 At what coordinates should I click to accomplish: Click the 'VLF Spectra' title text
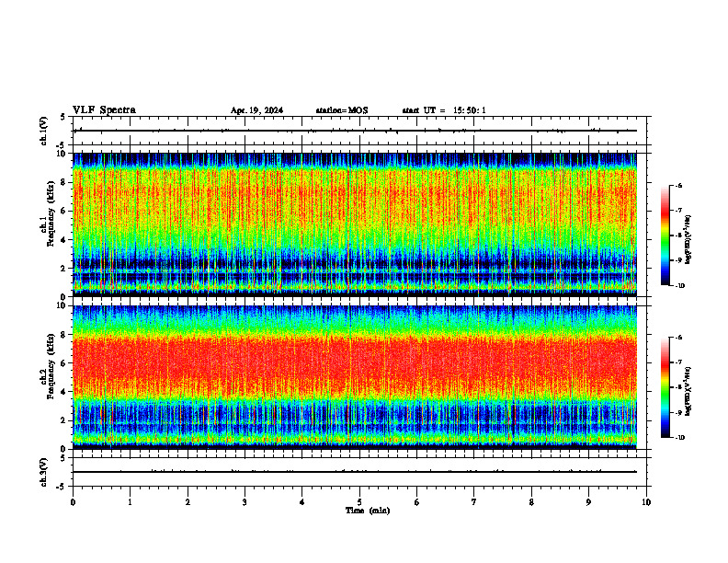tap(104, 110)
